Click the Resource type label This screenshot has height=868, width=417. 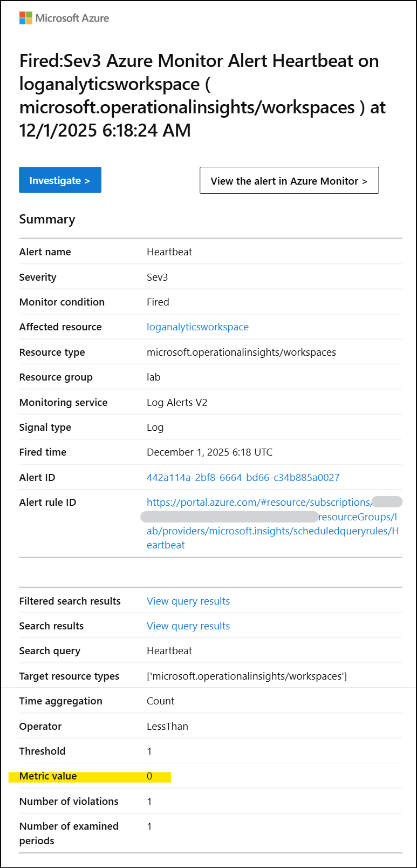[52, 352]
